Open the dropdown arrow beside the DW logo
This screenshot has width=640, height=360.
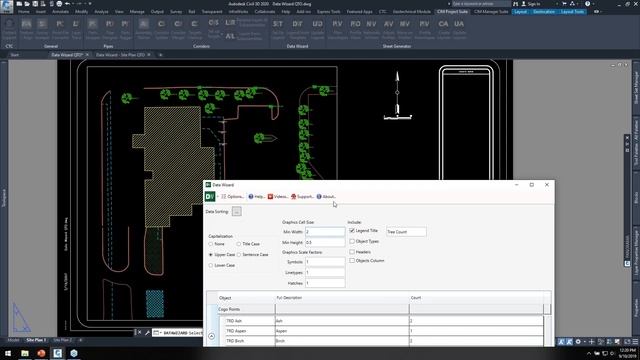[x=218, y=197]
